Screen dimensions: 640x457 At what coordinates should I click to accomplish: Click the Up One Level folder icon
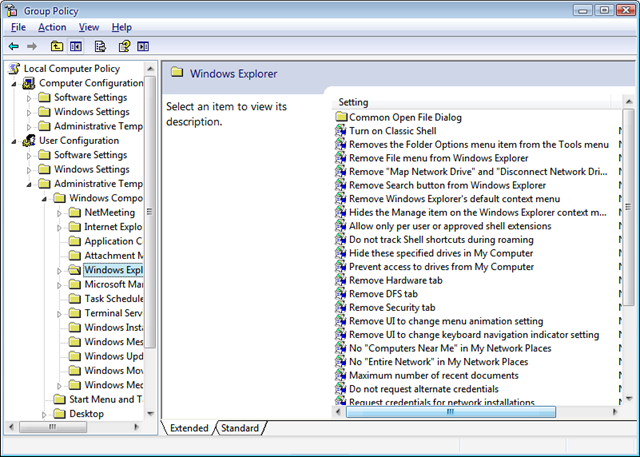pos(57,46)
